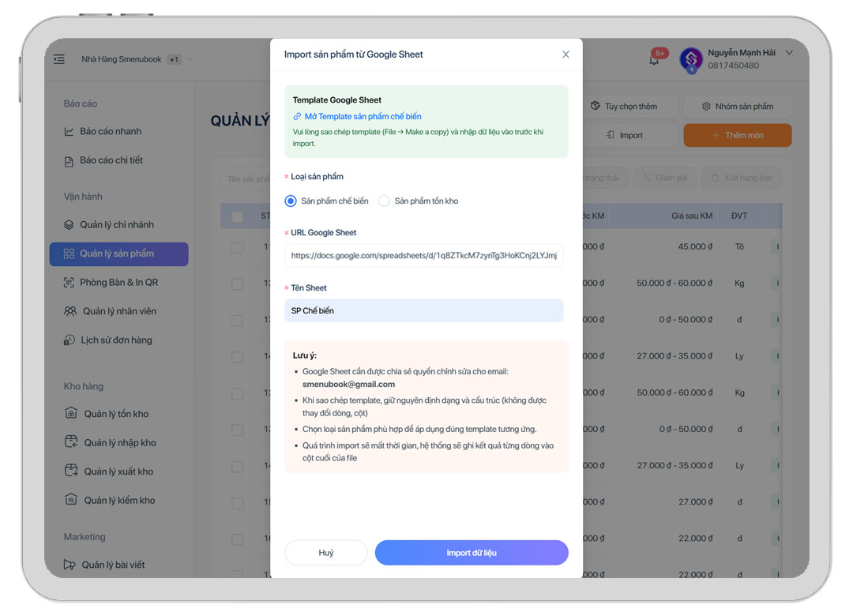
Task: Select Sản phẩm chế biến radio option
Action: click(x=291, y=201)
